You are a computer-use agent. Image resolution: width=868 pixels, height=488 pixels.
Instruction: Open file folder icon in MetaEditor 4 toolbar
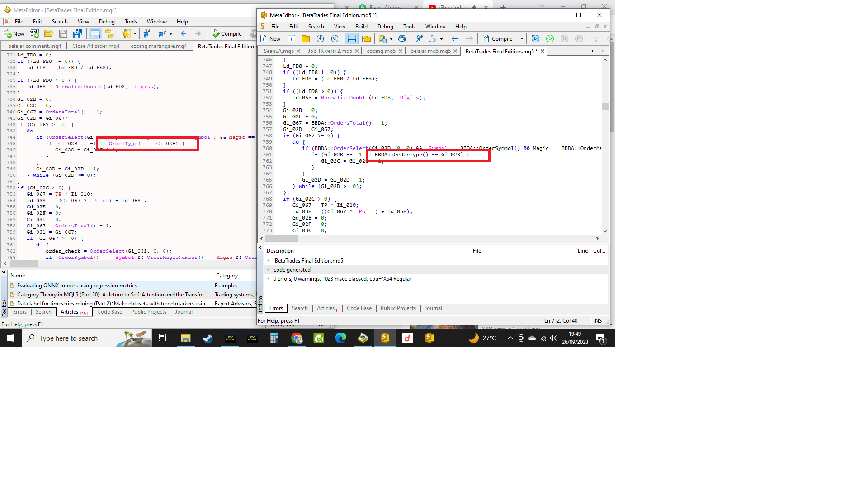pyautogui.click(x=49, y=34)
